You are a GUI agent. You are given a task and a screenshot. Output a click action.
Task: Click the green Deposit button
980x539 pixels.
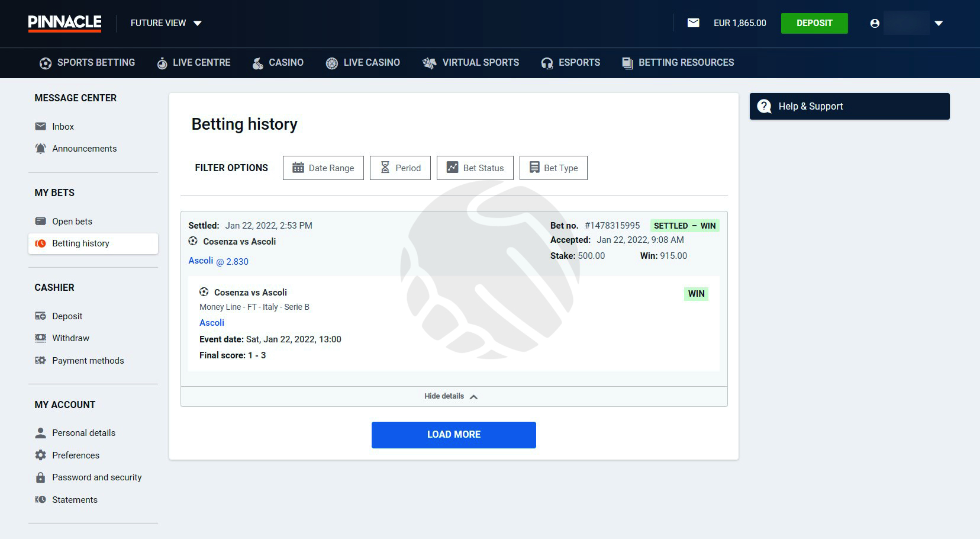click(x=814, y=23)
